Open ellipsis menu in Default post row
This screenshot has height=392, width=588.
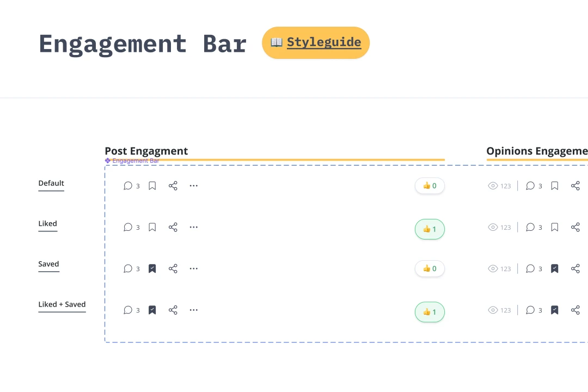(x=193, y=186)
